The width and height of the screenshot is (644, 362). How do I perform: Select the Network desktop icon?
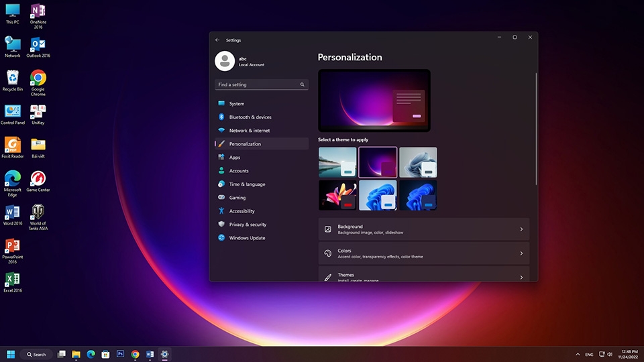click(12, 47)
